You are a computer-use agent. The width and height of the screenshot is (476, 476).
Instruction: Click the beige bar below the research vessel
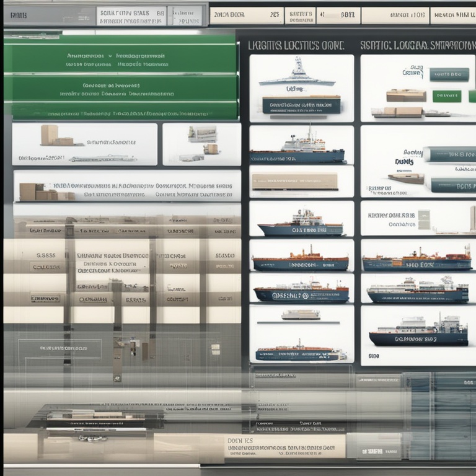click(295, 181)
